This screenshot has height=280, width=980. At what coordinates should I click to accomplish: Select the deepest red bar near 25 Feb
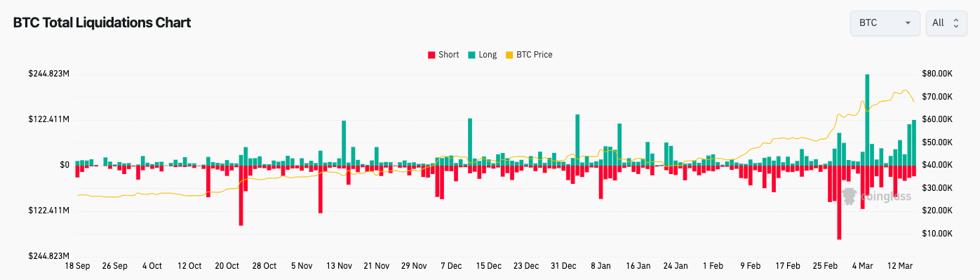pos(838,202)
